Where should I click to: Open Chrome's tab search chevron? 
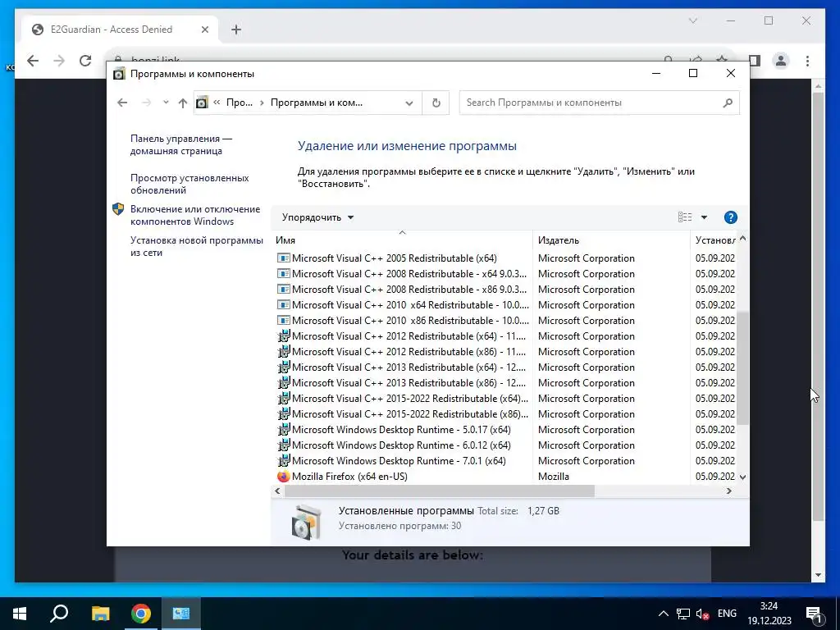tap(692, 21)
